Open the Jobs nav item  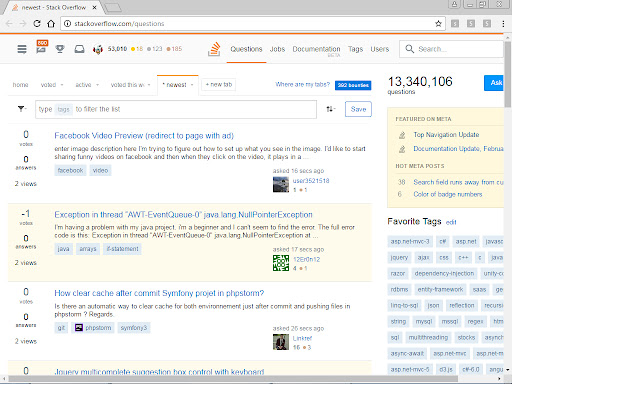click(277, 49)
